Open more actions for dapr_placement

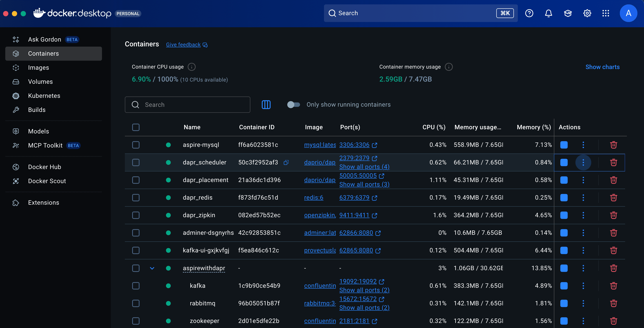[x=583, y=180]
